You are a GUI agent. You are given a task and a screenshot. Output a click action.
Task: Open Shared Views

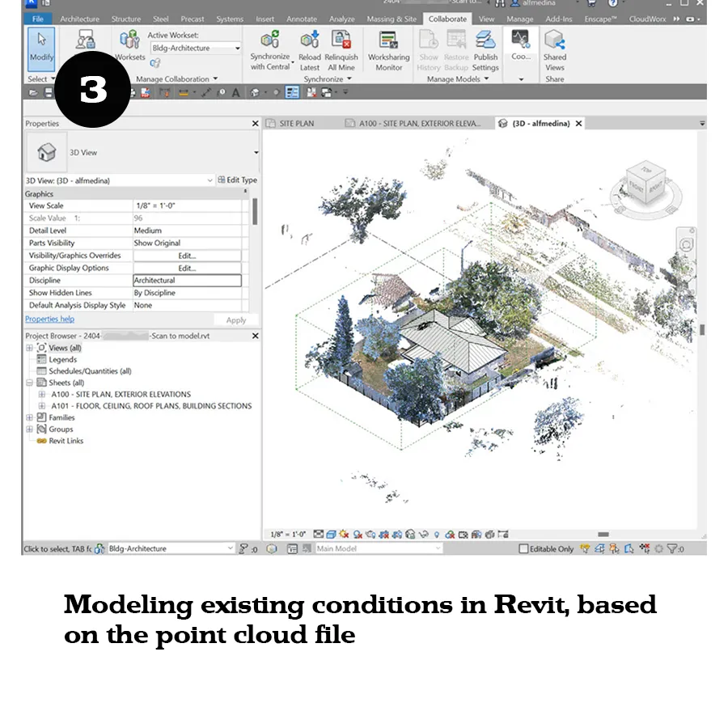(x=555, y=50)
